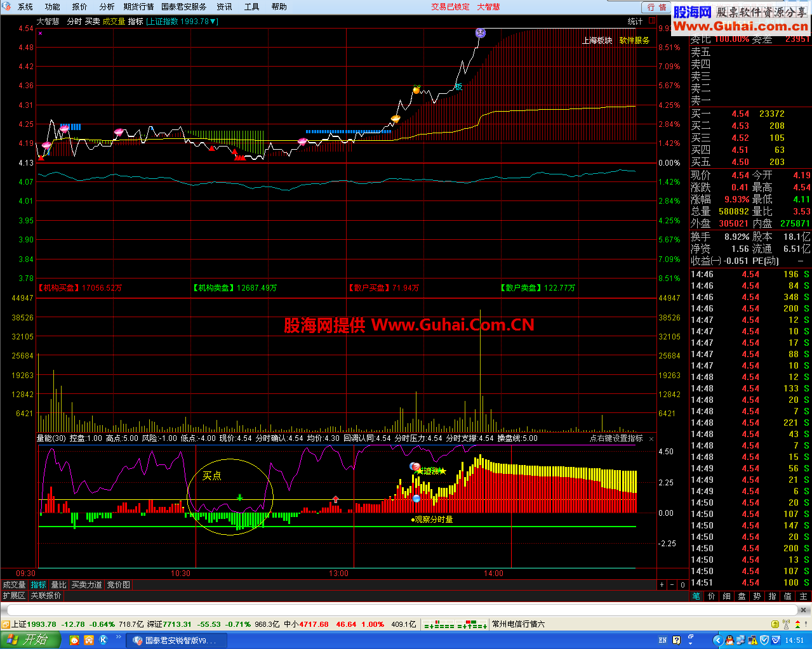This screenshot has height=649, width=812.
Task: Click the blue ball marker in indicator panel
Action: [416, 499]
